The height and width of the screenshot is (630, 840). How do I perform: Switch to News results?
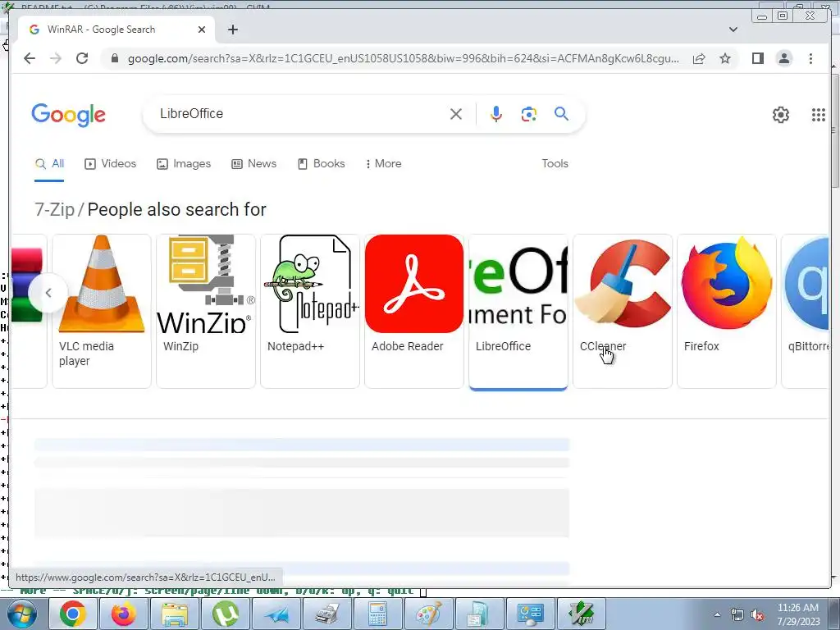254,164
